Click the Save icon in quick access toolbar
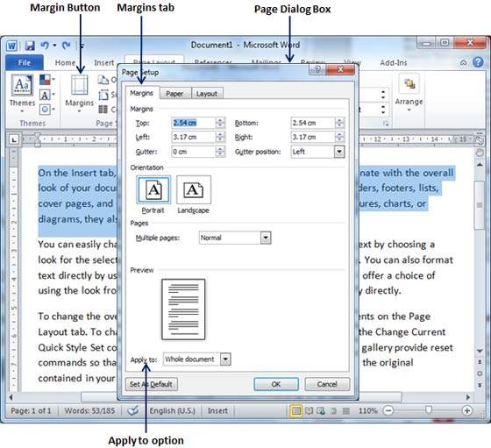 pyautogui.click(x=30, y=46)
